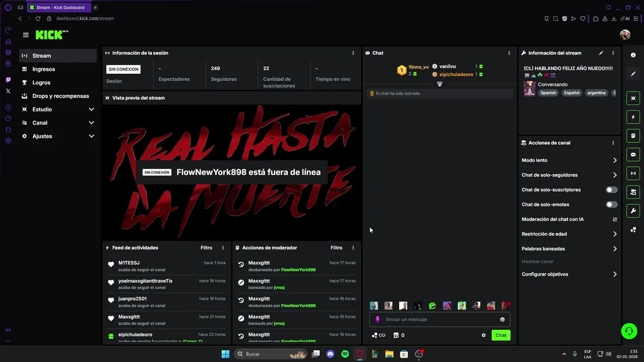Viewport: 644px width, 362px height.
Task: Click the argentina tag
Action: pyautogui.click(x=596, y=93)
